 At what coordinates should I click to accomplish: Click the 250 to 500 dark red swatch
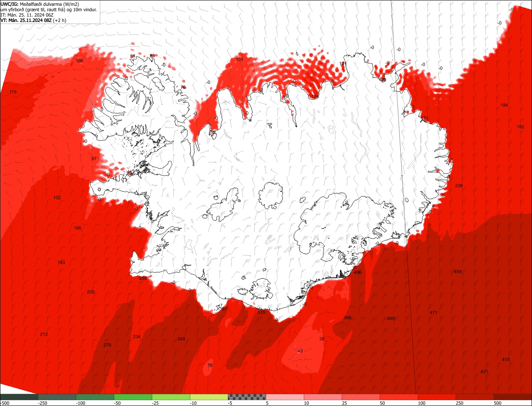point(475,397)
